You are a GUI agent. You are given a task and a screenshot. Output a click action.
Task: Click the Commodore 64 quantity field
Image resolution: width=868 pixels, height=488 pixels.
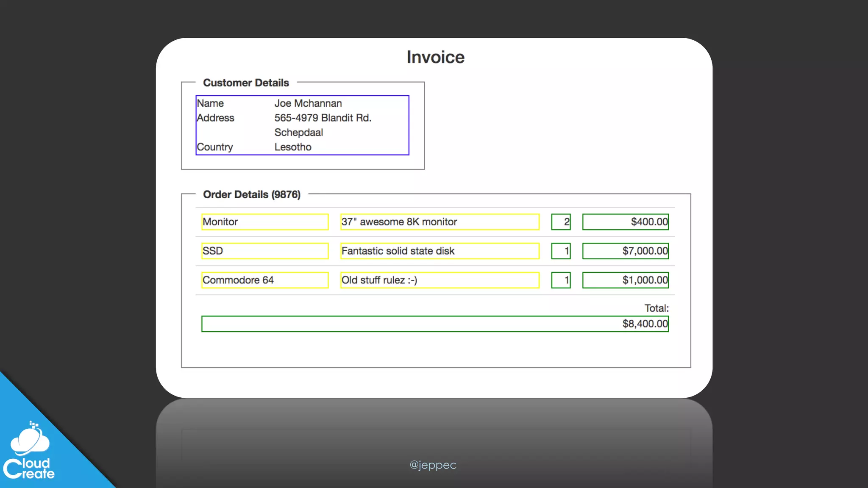pos(561,280)
